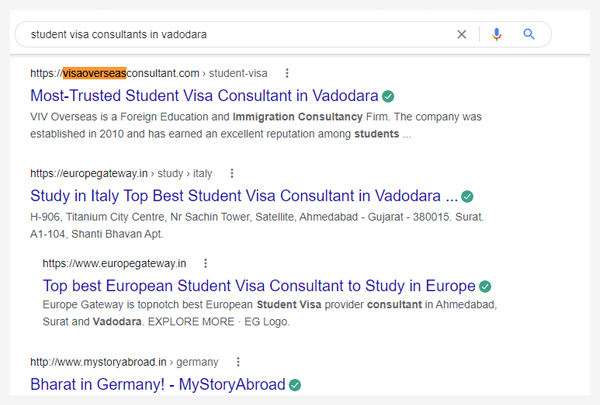Open Top best European Student Visa Consultant link
600x405 pixels.
(259, 286)
